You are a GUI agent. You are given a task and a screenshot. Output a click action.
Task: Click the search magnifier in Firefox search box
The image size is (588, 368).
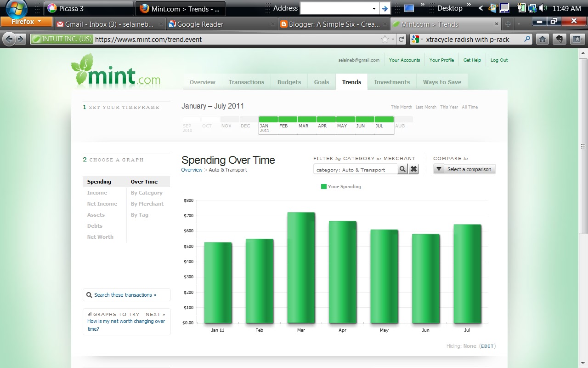[x=527, y=40]
